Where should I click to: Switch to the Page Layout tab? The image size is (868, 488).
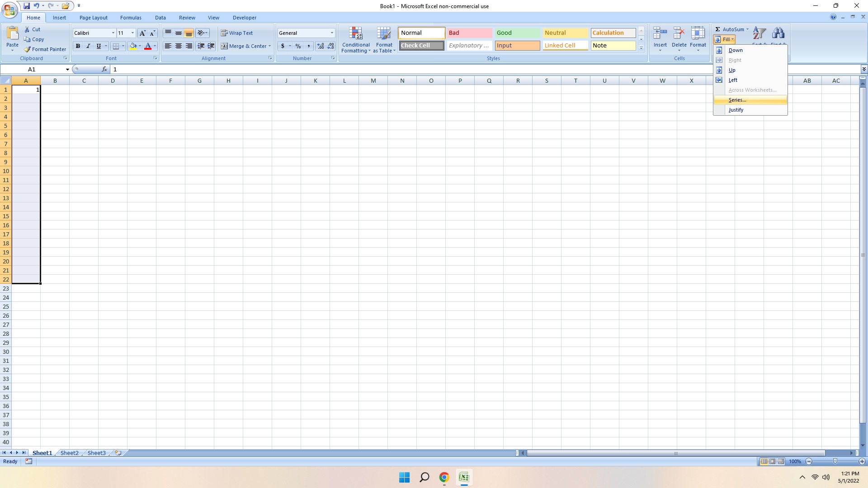pyautogui.click(x=93, y=18)
